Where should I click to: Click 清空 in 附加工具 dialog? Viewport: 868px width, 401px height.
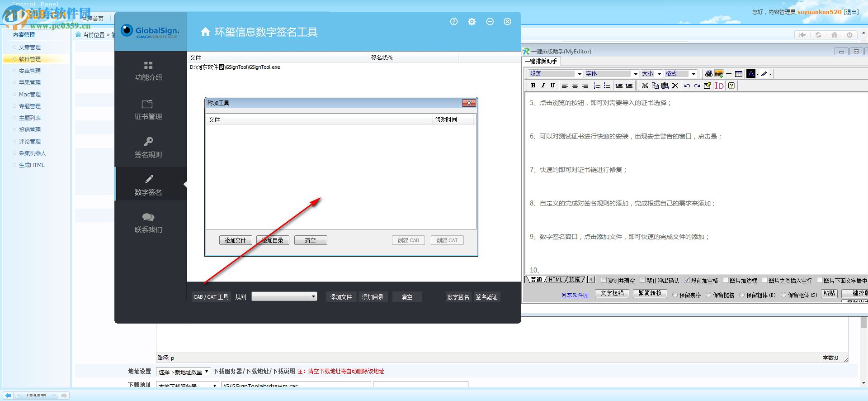click(311, 240)
